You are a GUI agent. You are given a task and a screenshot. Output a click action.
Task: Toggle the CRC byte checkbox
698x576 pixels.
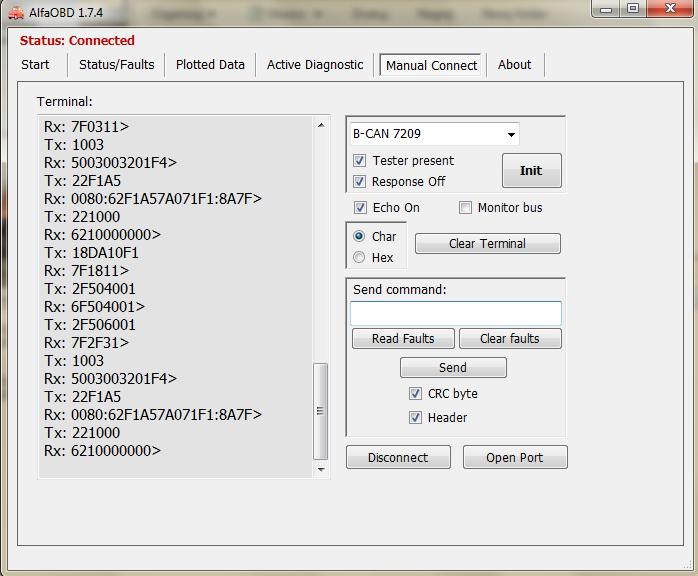[415, 393]
